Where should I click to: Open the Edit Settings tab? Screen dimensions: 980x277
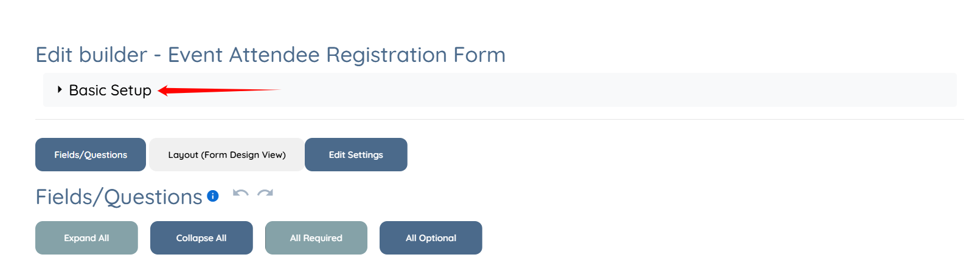356,155
